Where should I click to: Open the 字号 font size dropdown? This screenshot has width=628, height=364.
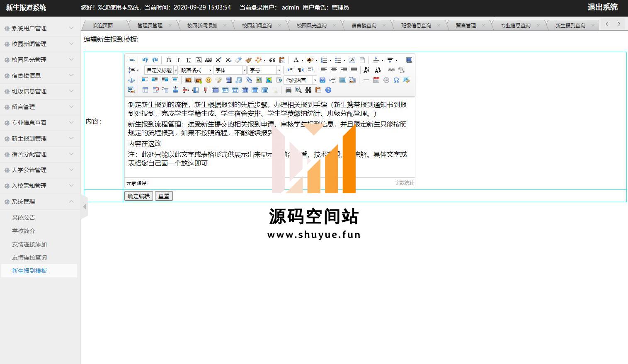click(x=264, y=70)
